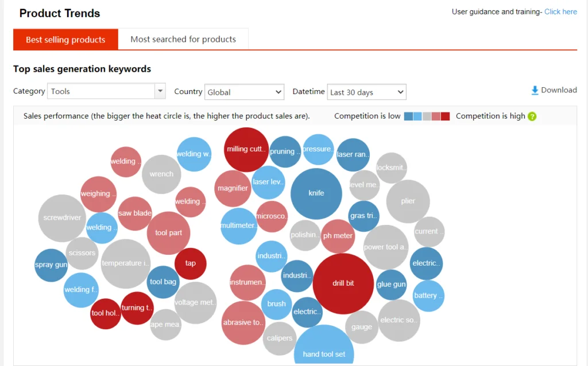Select the 'tool bag' bubble
The width and height of the screenshot is (588, 366).
[x=163, y=282]
